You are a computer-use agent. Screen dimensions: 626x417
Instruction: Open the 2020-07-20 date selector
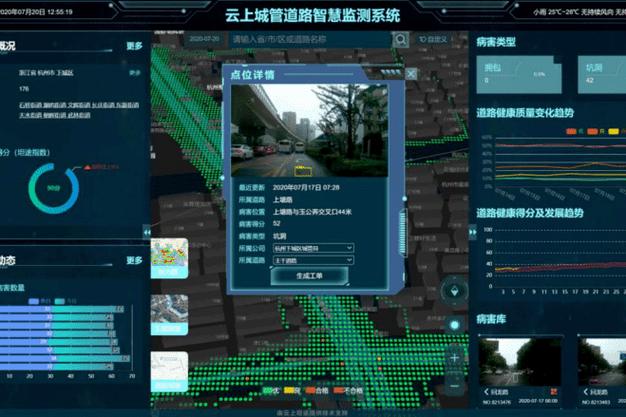pyautogui.click(x=204, y=39)
